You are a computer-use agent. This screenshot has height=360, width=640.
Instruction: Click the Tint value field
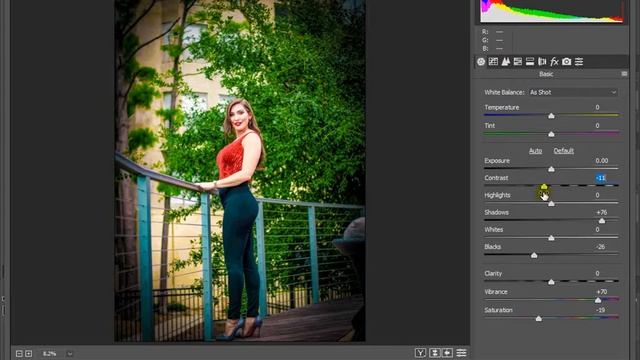pos(597,126)
